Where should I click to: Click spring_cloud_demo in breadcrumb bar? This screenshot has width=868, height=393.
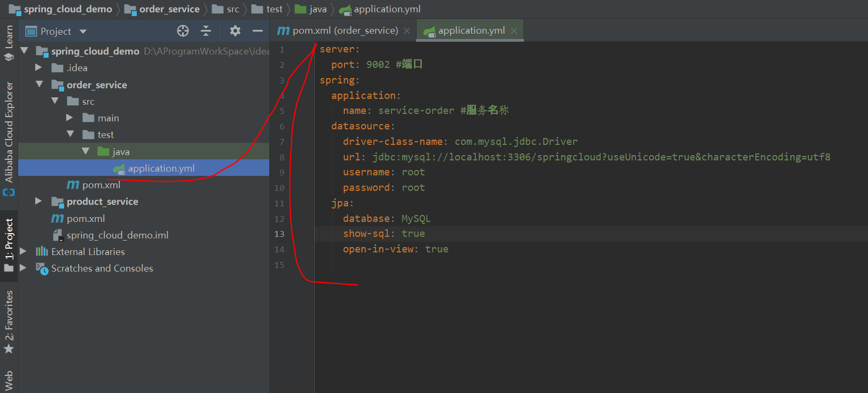(x=68, y=9)
